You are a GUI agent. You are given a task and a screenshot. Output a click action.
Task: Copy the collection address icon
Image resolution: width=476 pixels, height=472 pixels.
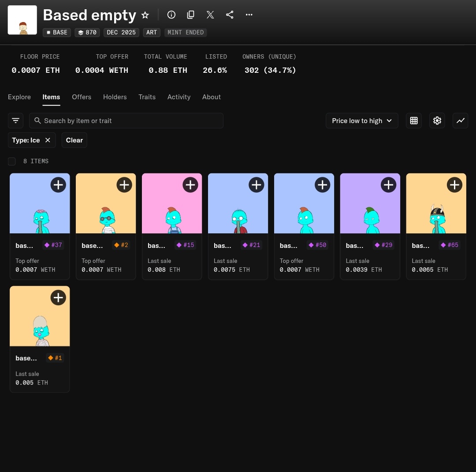pyautogui.click(x=191, y=15)
